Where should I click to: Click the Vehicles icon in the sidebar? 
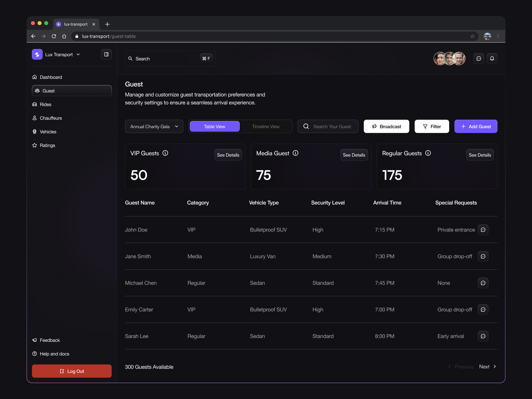click(x=35, y=132)
